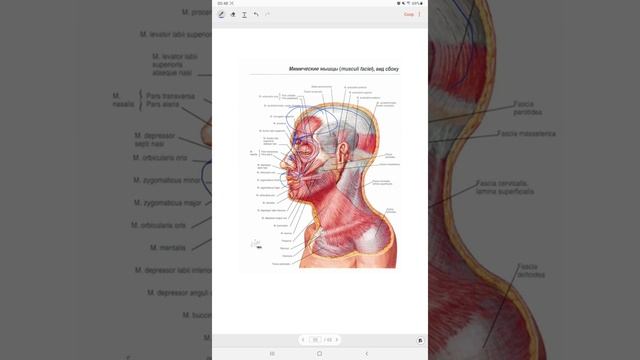Tap the red save button at top right
This screenshot has height=360, width=640.
(x=409, y=14)
